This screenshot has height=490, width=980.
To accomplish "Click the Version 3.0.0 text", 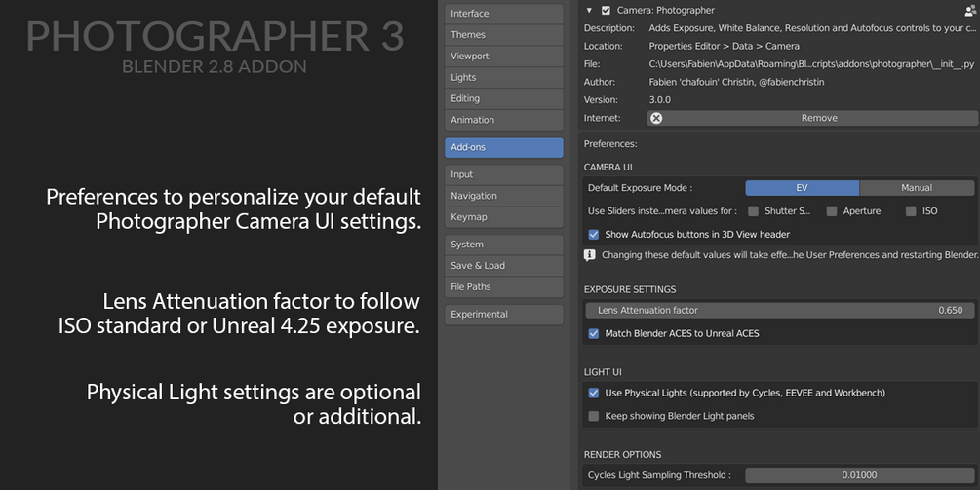I will tap(659, 100).
